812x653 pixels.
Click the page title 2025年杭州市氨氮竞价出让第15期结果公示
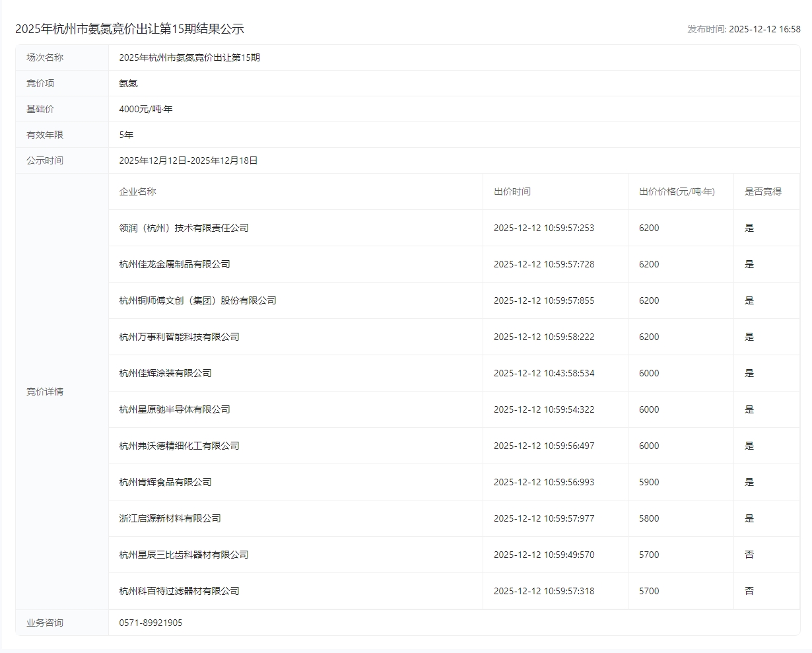coord(129,29)
